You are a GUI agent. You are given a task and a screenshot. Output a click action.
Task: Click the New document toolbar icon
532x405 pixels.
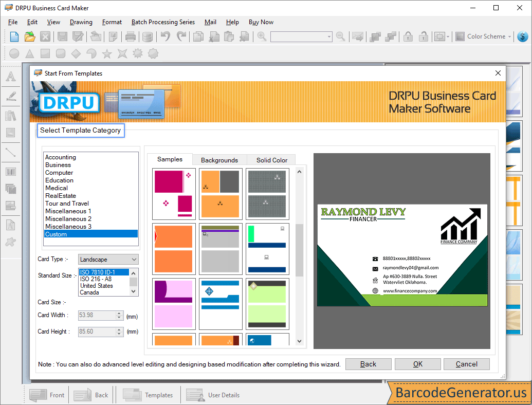[x=14, y=36]
